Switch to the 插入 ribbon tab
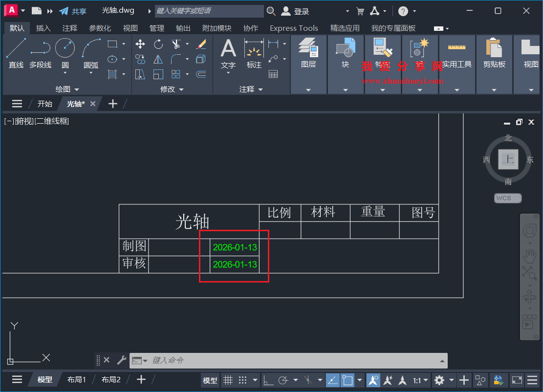543x392 pixels. point(43,28)
